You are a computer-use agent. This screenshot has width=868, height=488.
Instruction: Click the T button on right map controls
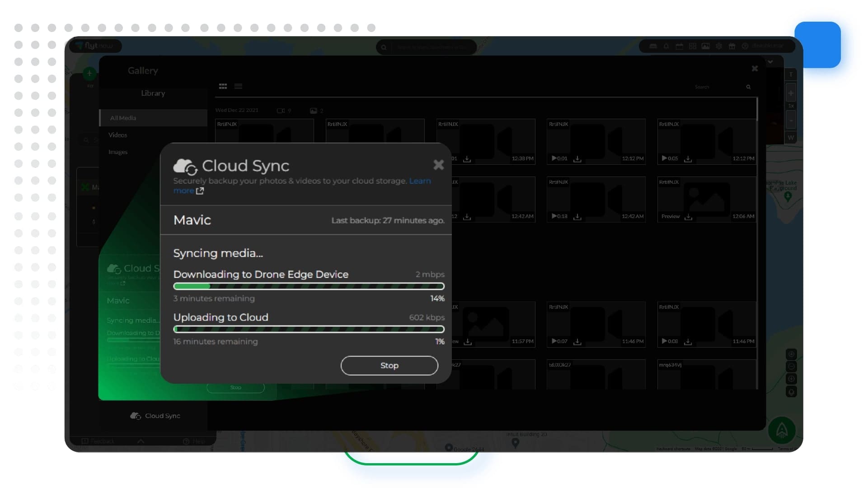[791, 74]
